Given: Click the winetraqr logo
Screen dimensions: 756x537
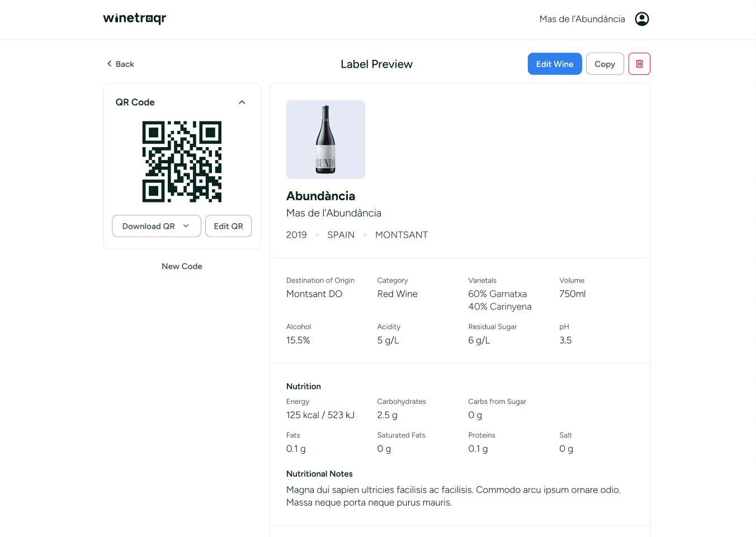Looking at the screenshot, I should pos(135,18).
